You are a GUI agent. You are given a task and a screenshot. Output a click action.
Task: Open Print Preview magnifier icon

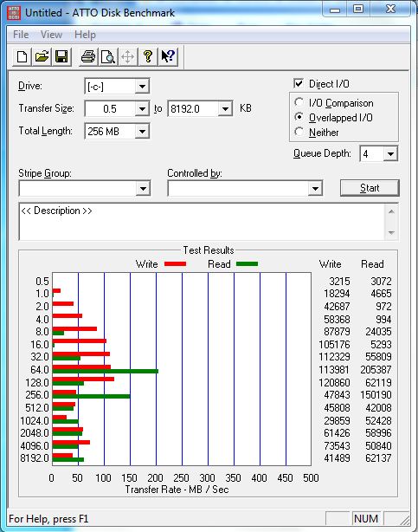108,56
